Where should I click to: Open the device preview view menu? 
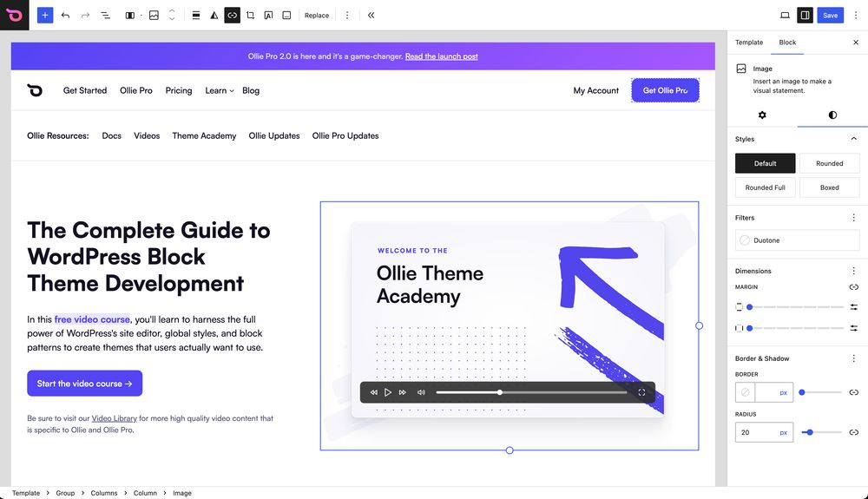click(x=785, y=16)
